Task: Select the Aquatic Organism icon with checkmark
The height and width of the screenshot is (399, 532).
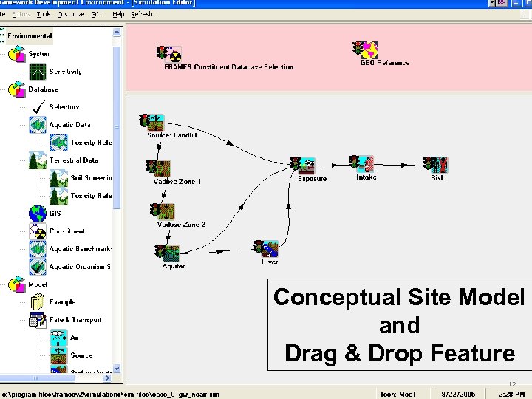Action: [x=38, y=266]
